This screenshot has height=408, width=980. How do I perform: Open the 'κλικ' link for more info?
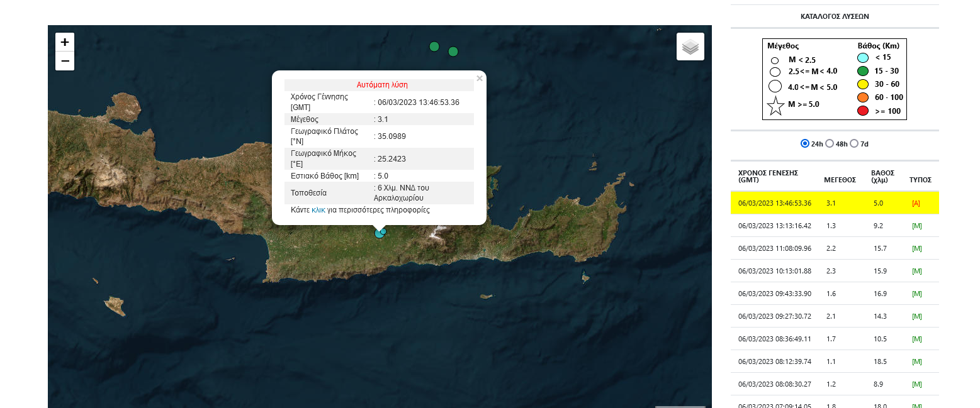click(318, 210)
